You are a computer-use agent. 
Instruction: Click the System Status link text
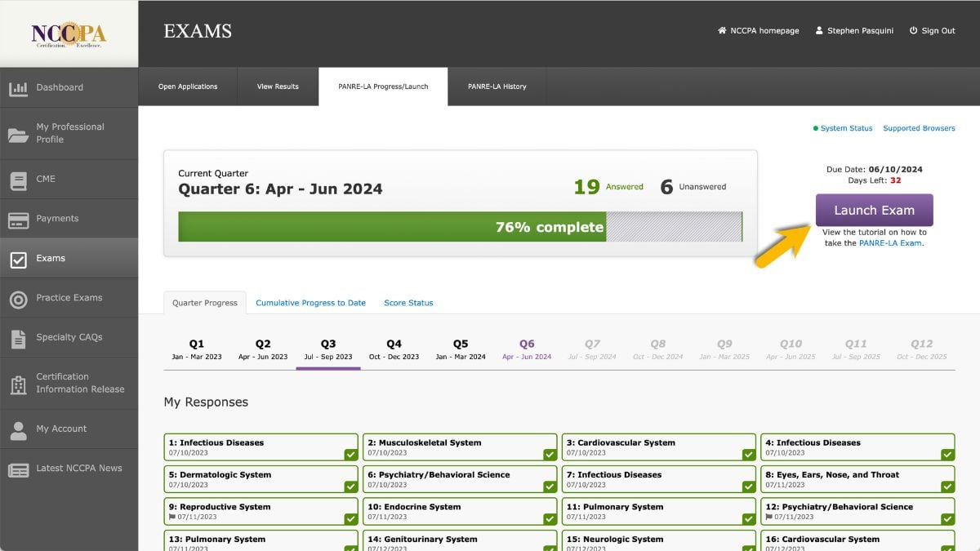[847, 128]
